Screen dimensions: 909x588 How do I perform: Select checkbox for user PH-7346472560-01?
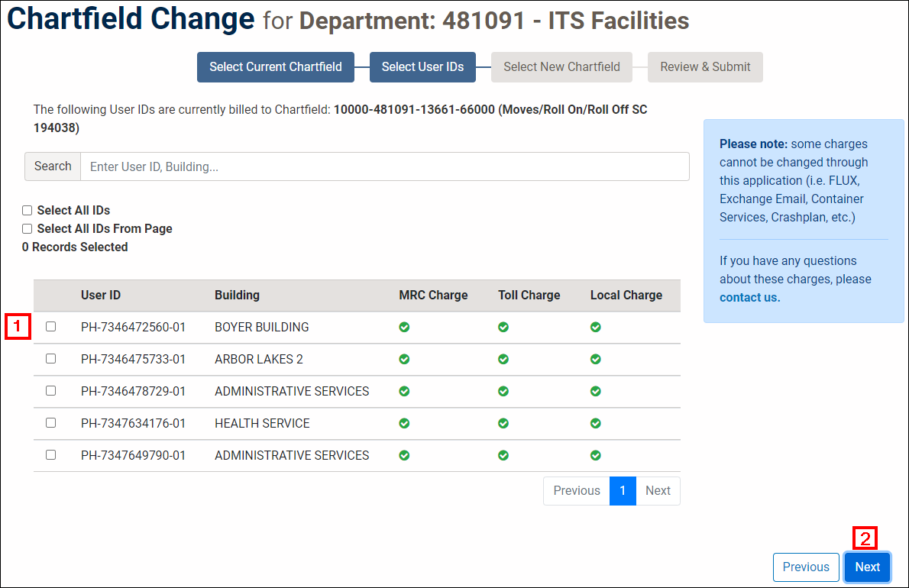51,327
